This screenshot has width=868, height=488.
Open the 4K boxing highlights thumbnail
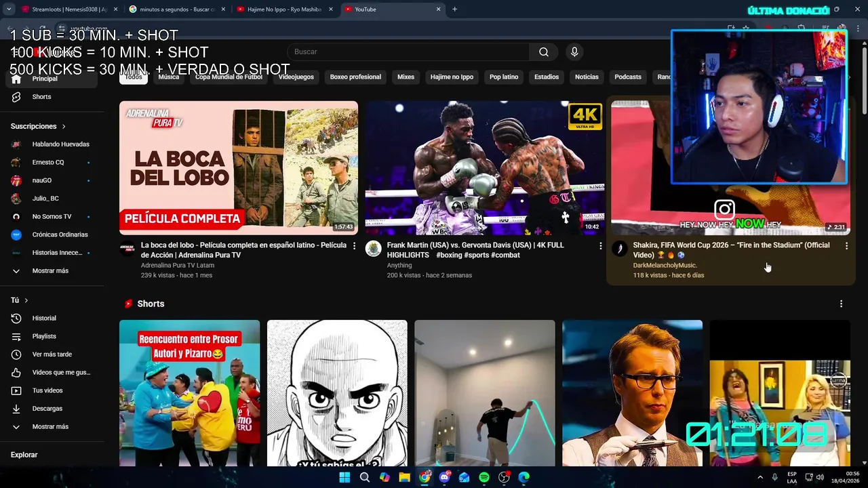tap(484, 168)
